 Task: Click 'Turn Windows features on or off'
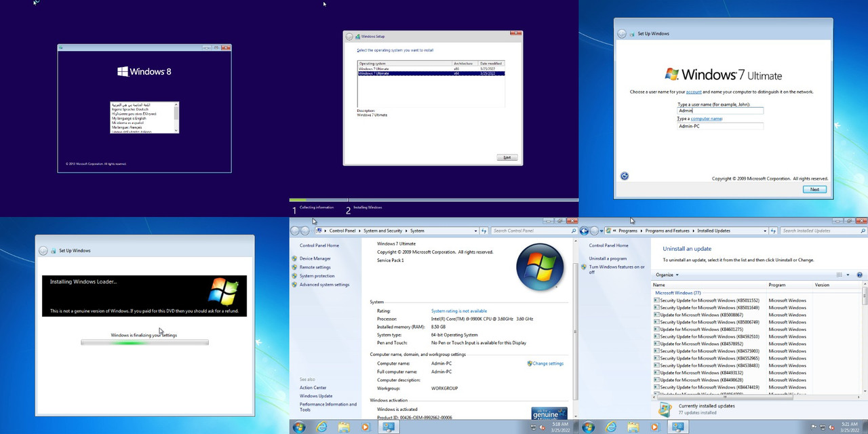[616, 269]
